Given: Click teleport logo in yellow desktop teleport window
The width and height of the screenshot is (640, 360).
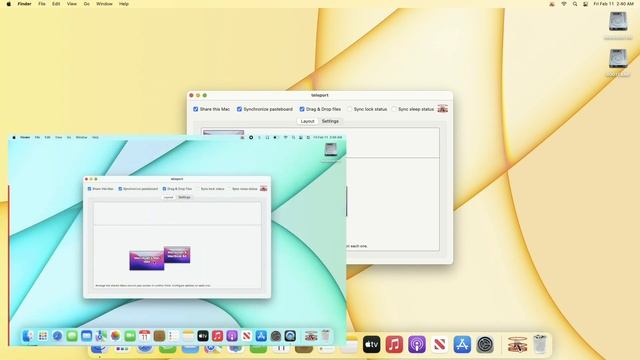Looking at the screenshot, I should click(x=442, y=109).
